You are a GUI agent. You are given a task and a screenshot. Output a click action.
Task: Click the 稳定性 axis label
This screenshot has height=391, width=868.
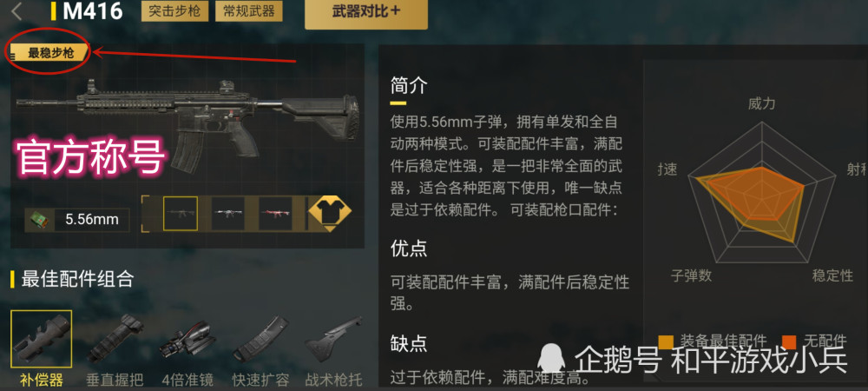click(832, 275)
